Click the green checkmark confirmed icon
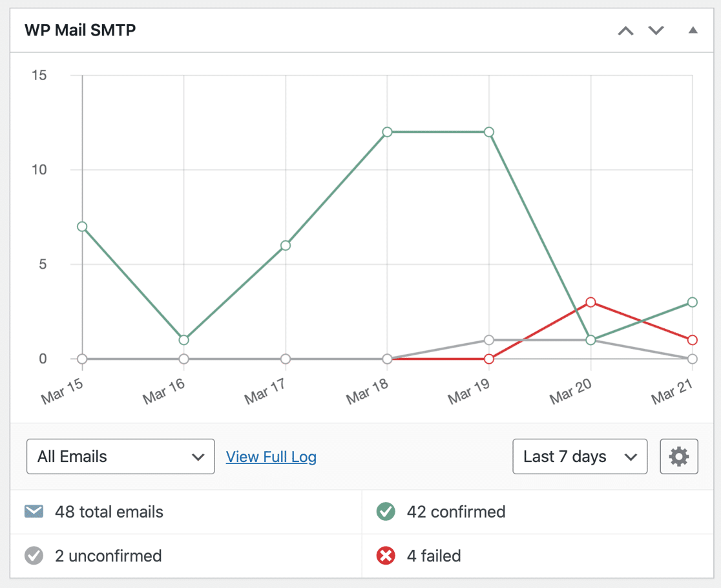The image size is (721, 588). [x=385, y=511]
